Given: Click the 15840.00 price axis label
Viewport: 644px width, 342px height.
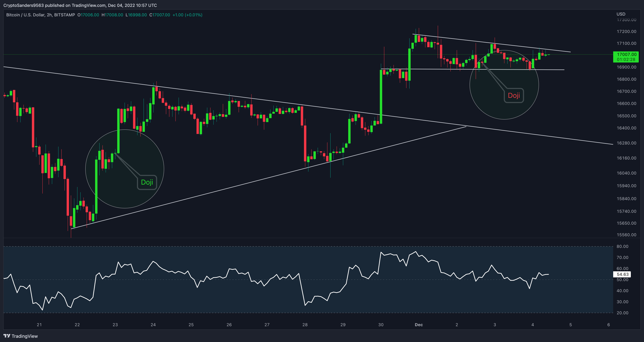Looking at the screenshot, I should coord(626,199).
